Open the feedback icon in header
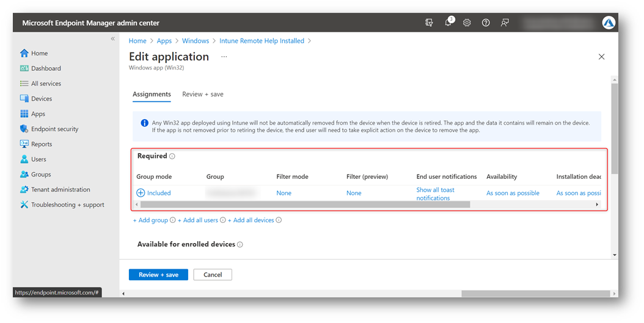The height and width of the screenshot is (323, 644). [505, 23]
